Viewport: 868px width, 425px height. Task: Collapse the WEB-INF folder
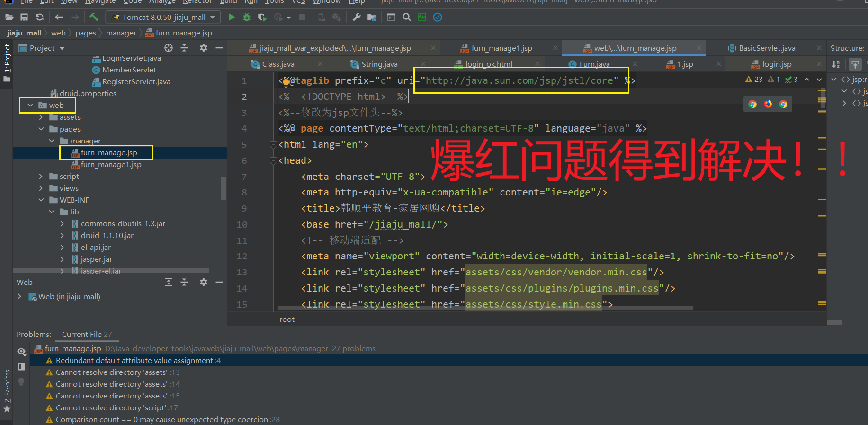click(x=41, y=200)
